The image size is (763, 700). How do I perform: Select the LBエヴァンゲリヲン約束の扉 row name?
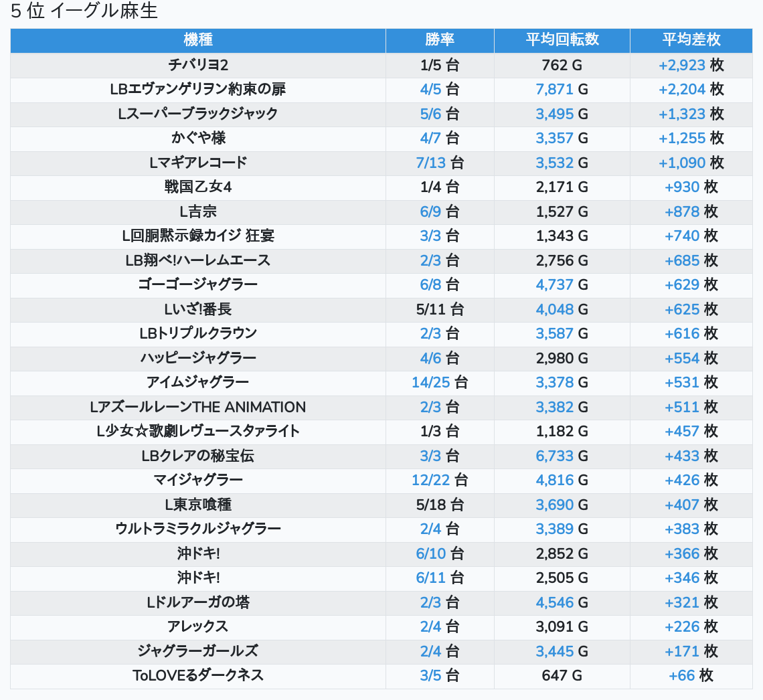[198, 90]
